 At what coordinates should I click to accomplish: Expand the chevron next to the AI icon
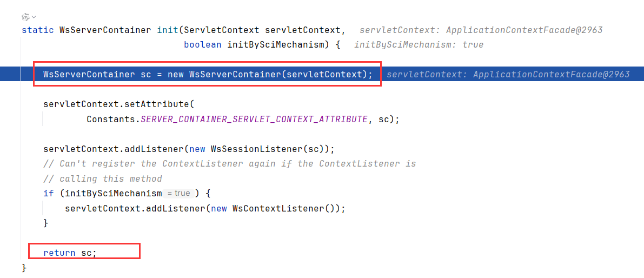pos(34,17)
